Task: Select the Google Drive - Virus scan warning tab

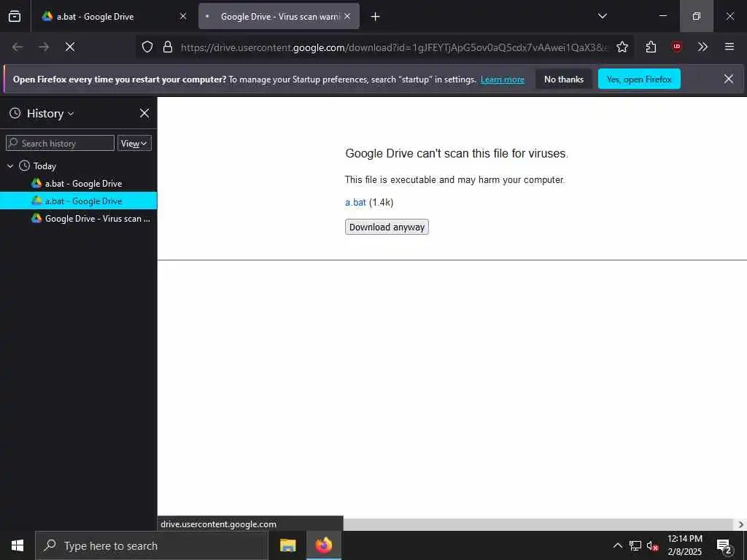Action: [279, 16]
